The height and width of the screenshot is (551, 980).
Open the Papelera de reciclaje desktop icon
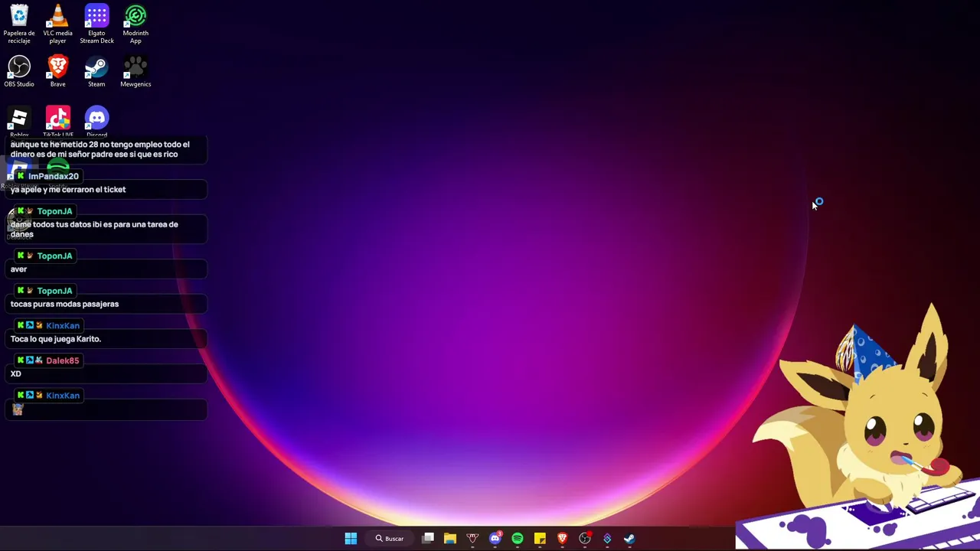(x=19, y=23)
